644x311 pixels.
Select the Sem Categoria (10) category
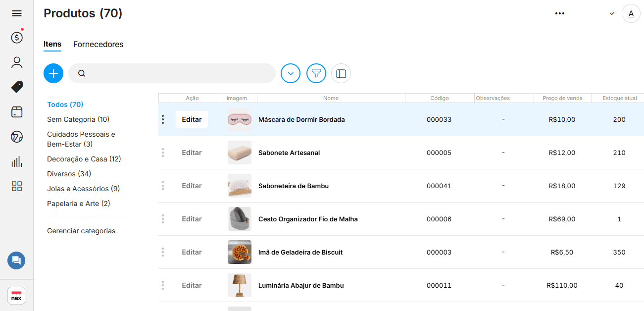tap(78, 119)
